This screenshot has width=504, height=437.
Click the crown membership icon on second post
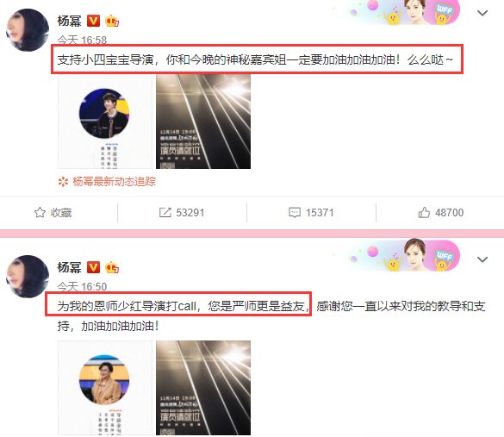click(112, 267)
